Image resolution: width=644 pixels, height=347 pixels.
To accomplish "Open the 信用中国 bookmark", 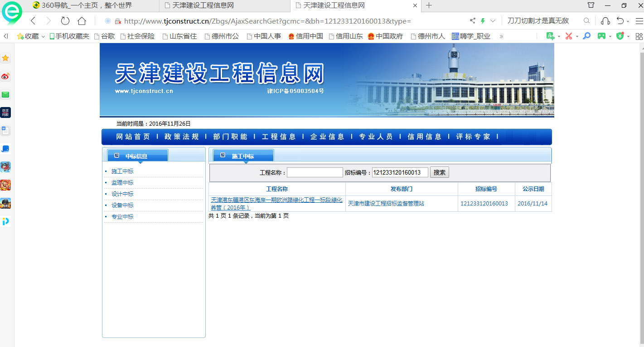I will click(305, 36).
